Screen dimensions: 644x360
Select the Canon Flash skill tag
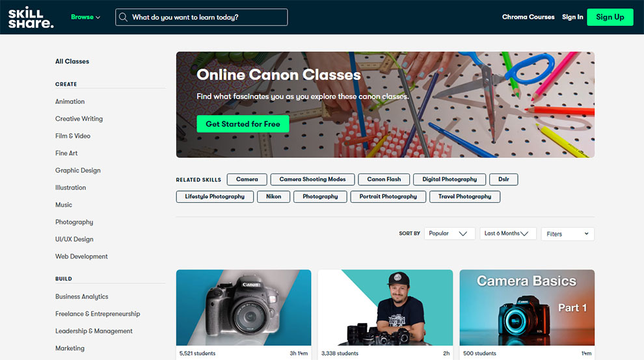pos(384,179)
